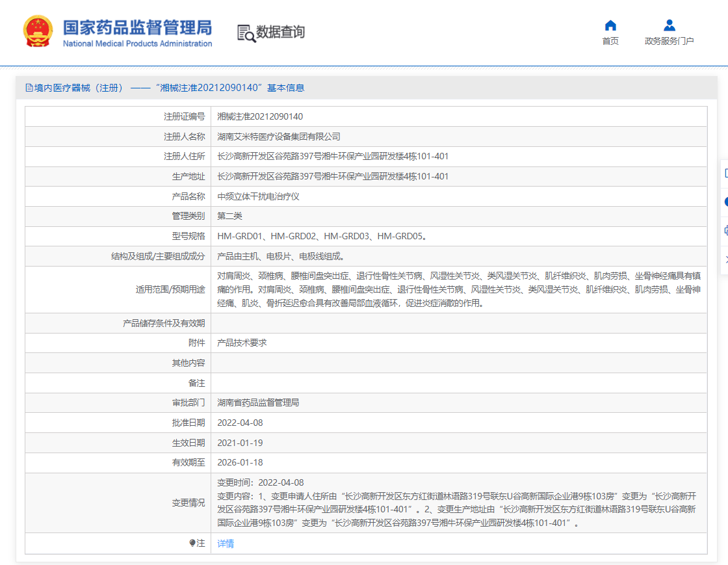728x565 pixels.
Task: Open the 首页 link text
Action: pyautogui.click(x=610, y=41)
